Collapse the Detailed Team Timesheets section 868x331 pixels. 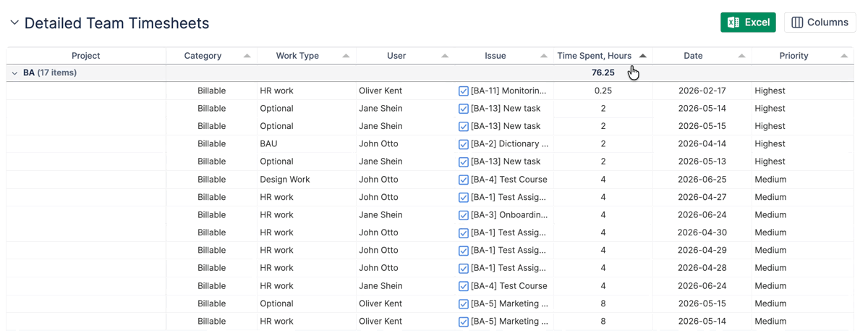click(x=14, y=23)
